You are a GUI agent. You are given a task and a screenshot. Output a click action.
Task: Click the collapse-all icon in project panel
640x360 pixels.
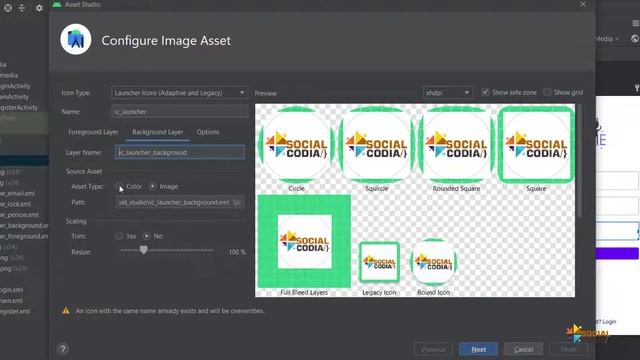22,8
